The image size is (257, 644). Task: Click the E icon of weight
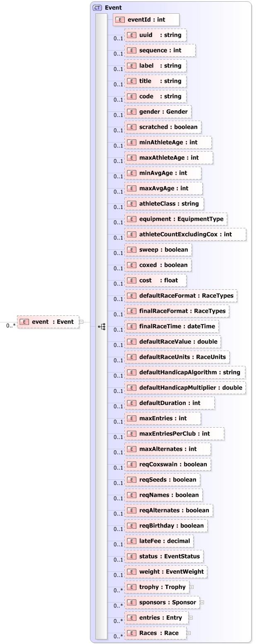click(131, 571)
